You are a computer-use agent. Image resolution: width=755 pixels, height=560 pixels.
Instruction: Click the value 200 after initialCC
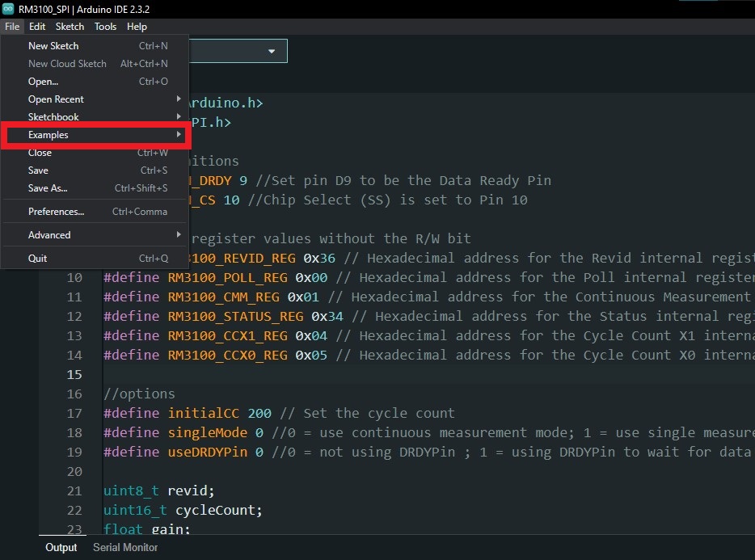[259, 413]
